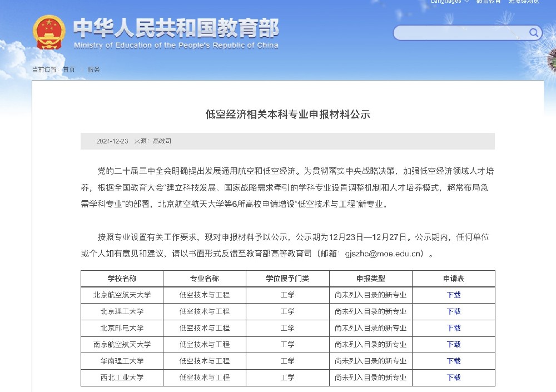Click the national emblem logo
Viewport: 556px width, 392px height.
(49, 33)
